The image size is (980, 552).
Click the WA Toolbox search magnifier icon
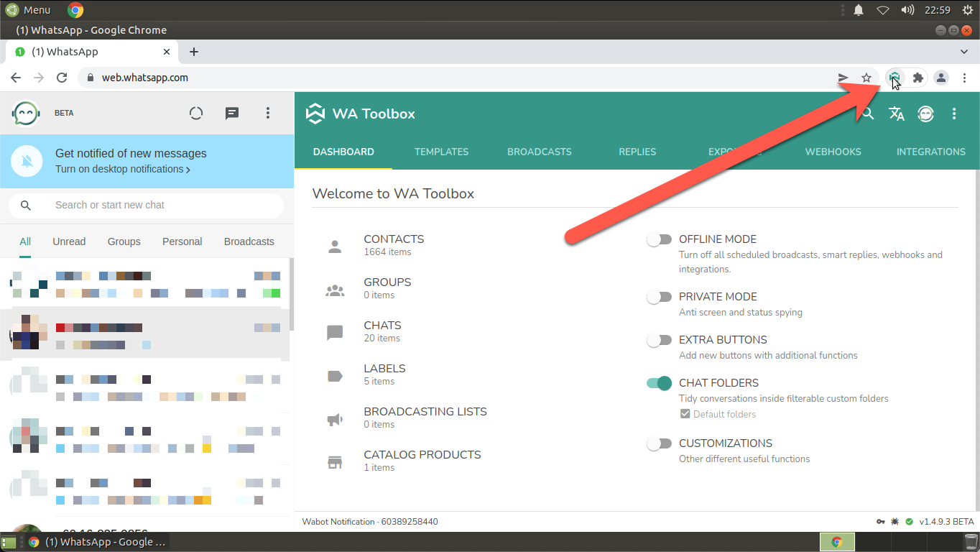click(868, 114)
